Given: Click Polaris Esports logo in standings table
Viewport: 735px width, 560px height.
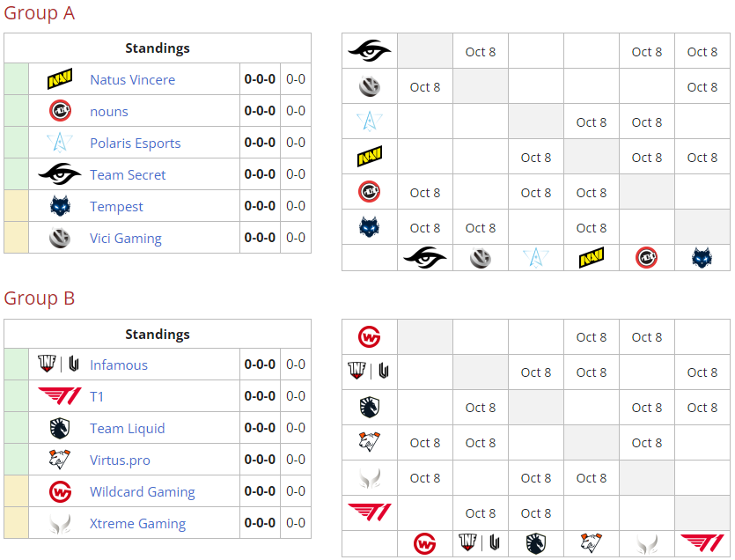Looking at the screenshot, I should [60, 143].
